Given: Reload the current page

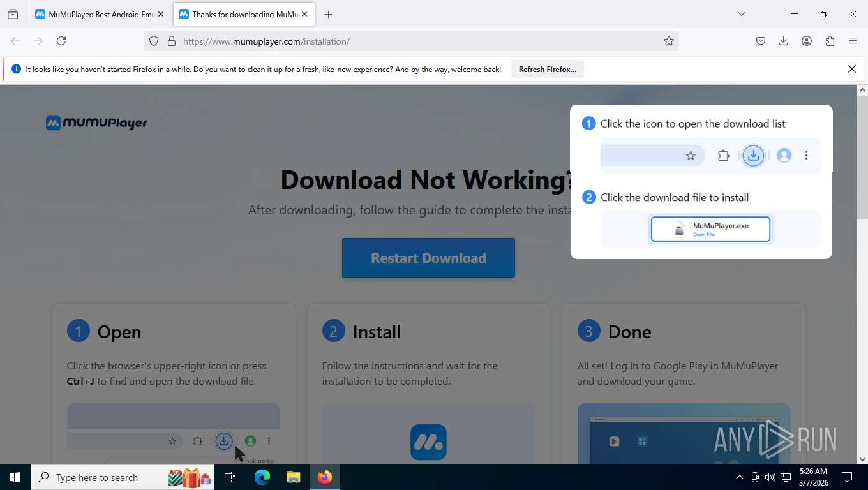Looking at the screenshot, I should pyautogui.click(x=61, y=41).
